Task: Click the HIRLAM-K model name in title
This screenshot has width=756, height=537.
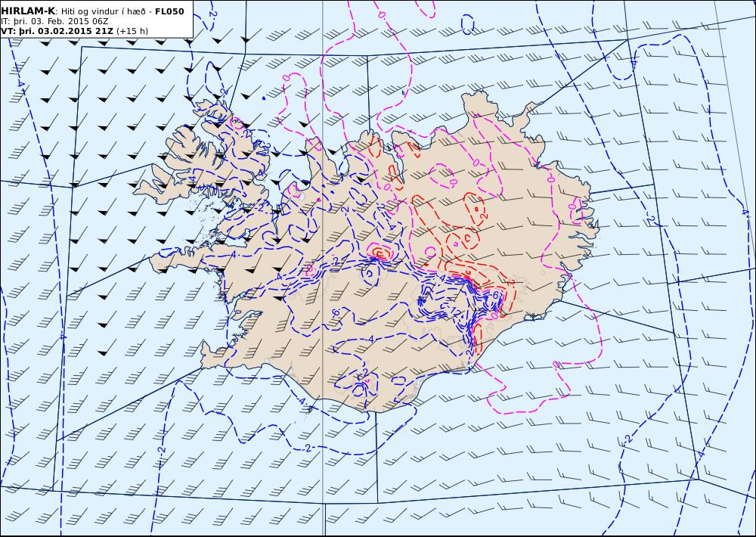Action: 29,11
